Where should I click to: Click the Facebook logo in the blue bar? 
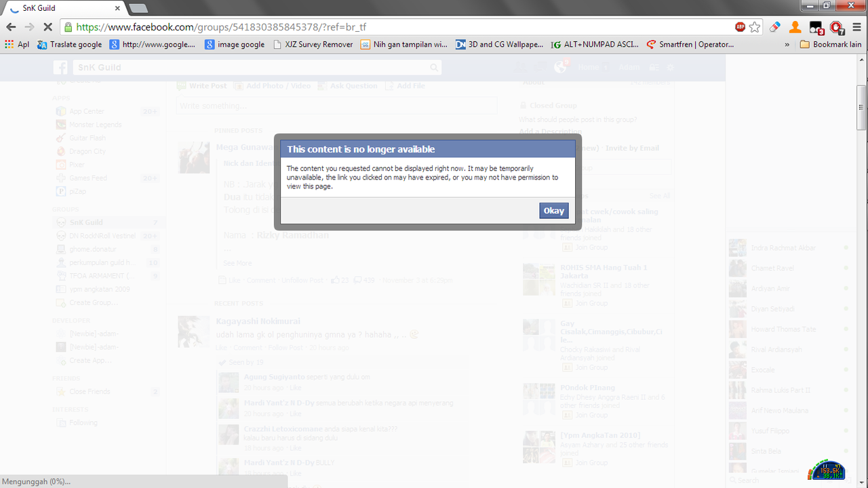60,68
